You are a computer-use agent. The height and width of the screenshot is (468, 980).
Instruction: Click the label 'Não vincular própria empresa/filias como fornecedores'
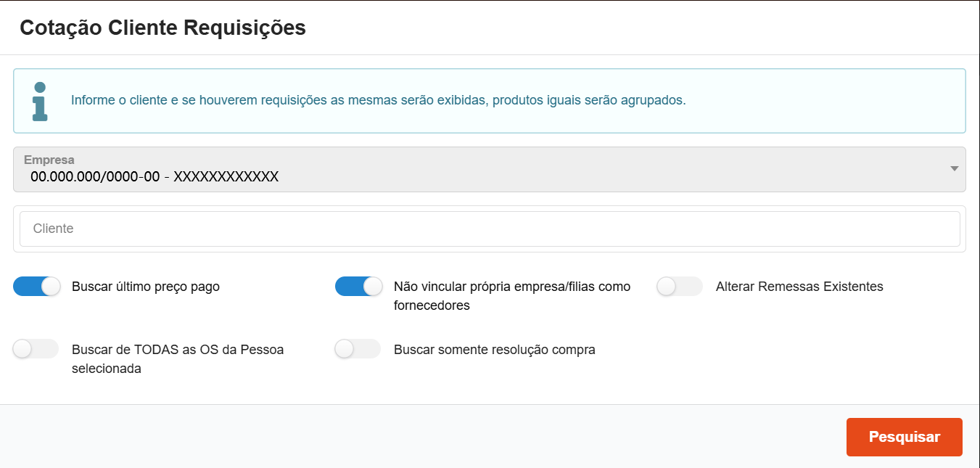coord(511,294)
